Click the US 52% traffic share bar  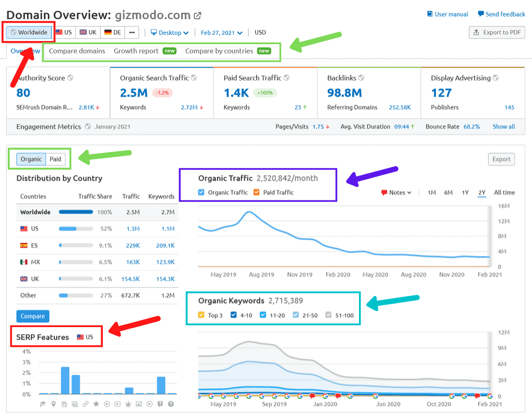click(76, 229)
